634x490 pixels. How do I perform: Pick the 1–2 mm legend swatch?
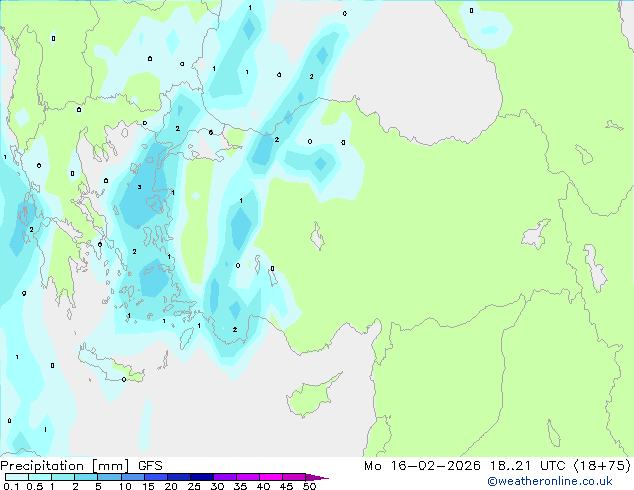63,477
